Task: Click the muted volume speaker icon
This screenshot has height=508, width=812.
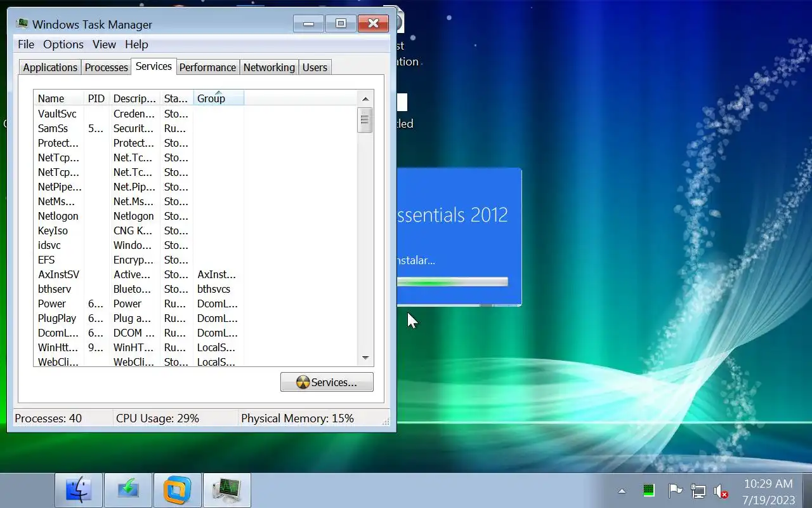Action: point(721,491)
